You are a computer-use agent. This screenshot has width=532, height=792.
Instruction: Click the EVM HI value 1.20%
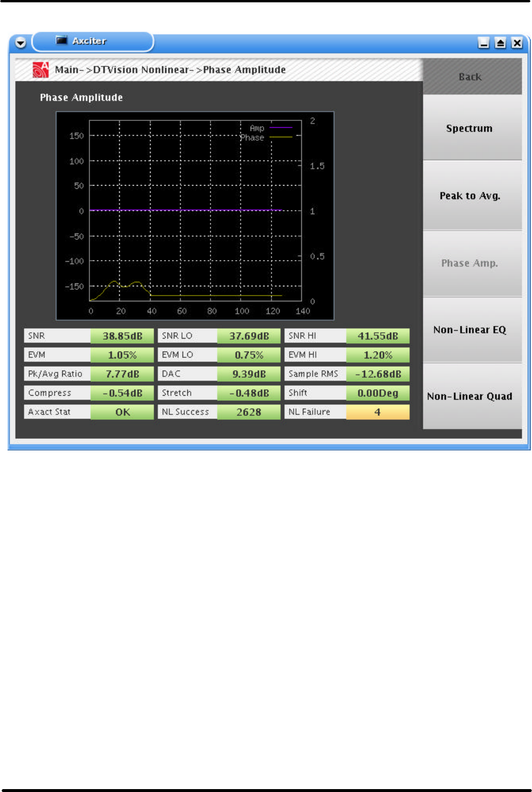378,355
